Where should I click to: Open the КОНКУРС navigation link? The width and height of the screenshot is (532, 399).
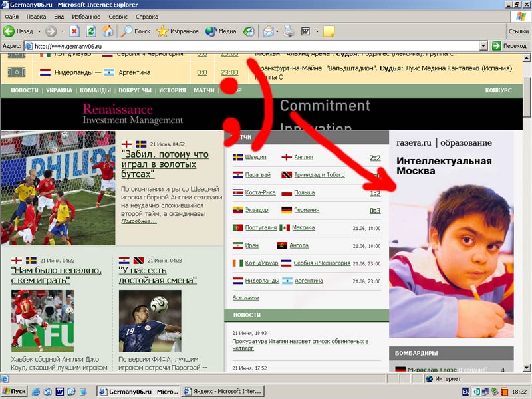pos(498,90)
